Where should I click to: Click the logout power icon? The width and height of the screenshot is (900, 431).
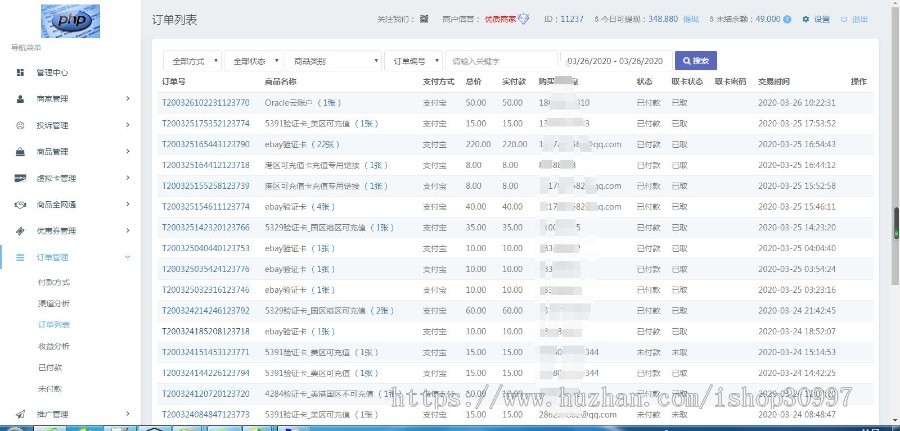(844, 20)
